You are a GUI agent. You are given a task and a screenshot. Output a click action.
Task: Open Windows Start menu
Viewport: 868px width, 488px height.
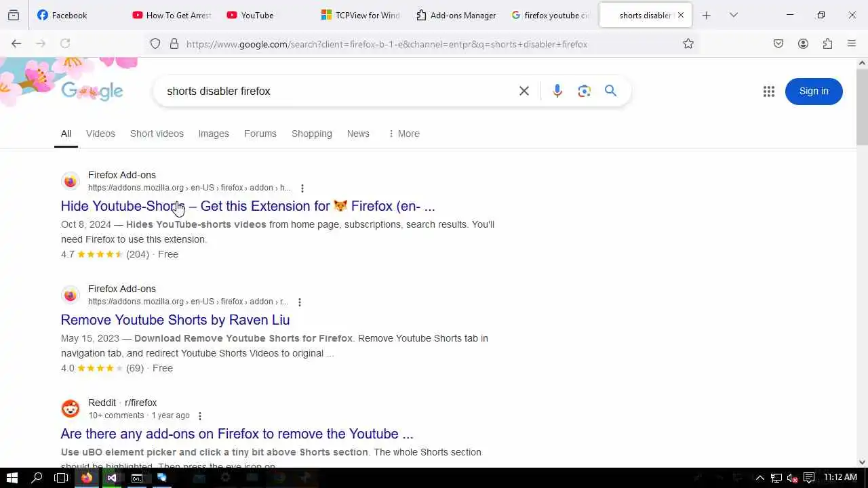click(x=12, y=478)
